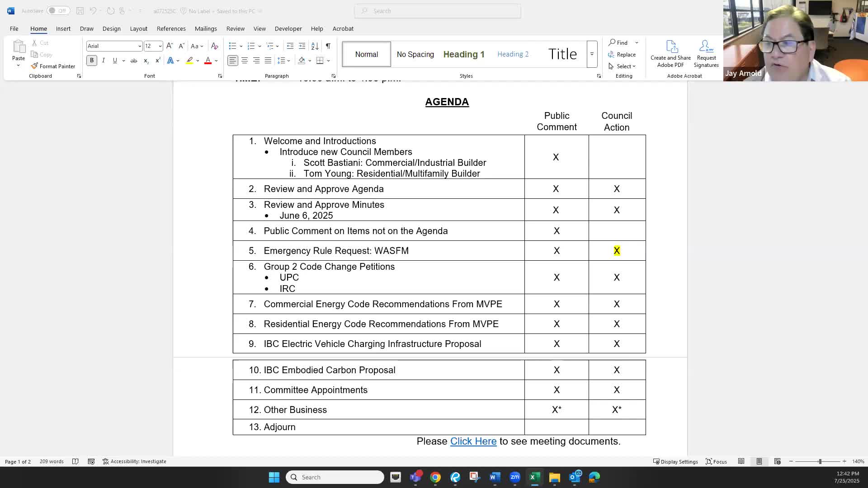Expand the Styles gallery
The image size is (868, 488).
(x=592, y=54)
